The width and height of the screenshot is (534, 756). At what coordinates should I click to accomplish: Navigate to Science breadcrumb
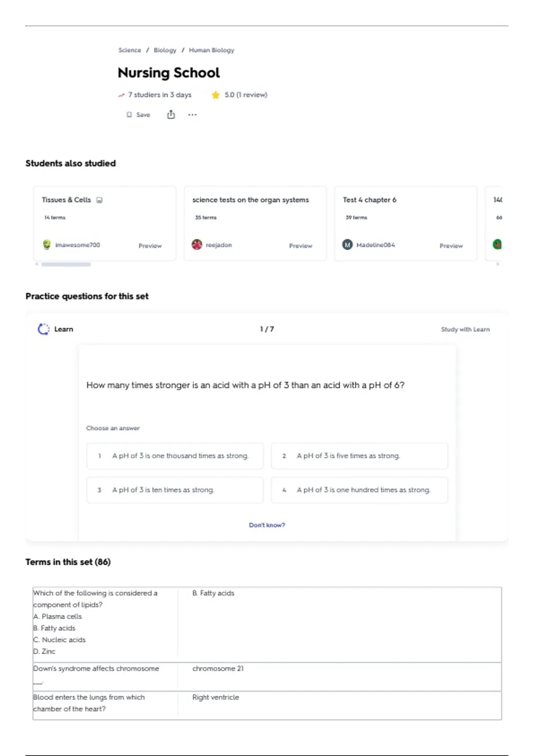click(129, 50)
